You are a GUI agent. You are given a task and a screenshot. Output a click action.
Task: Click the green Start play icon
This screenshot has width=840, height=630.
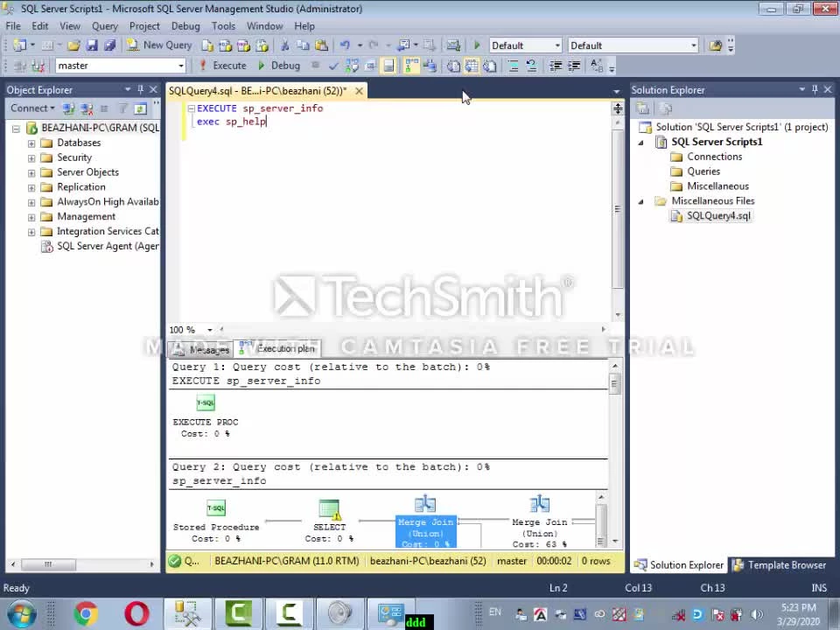477,45
